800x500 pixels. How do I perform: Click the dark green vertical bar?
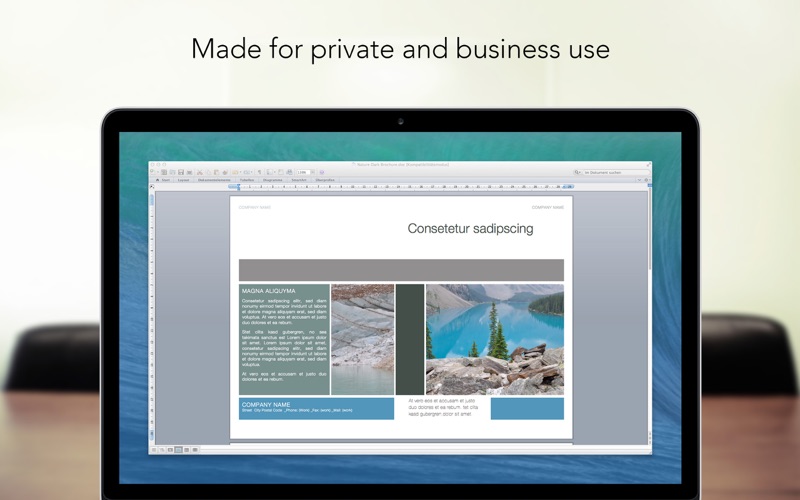click(410, 339)
